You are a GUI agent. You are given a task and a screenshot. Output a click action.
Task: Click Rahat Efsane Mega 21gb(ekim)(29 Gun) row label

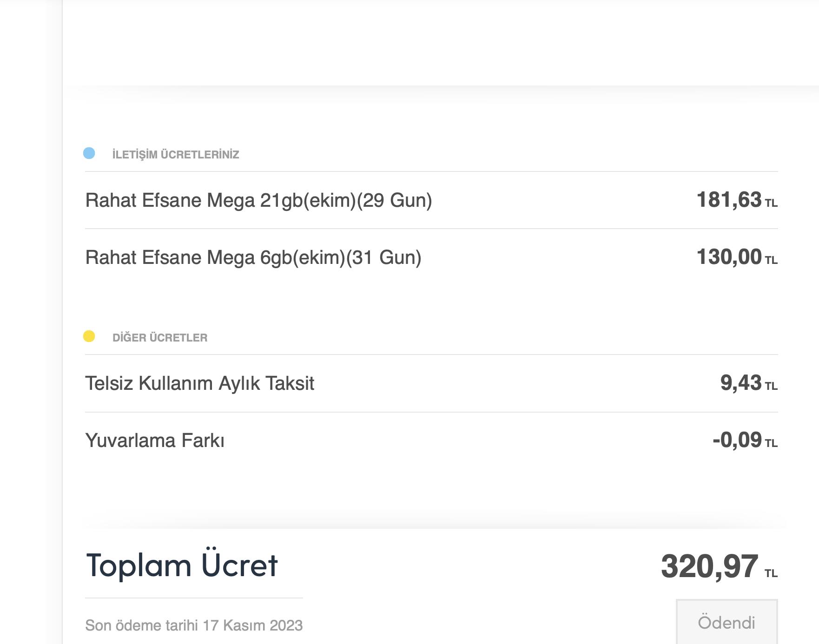[x=259, y=200]
